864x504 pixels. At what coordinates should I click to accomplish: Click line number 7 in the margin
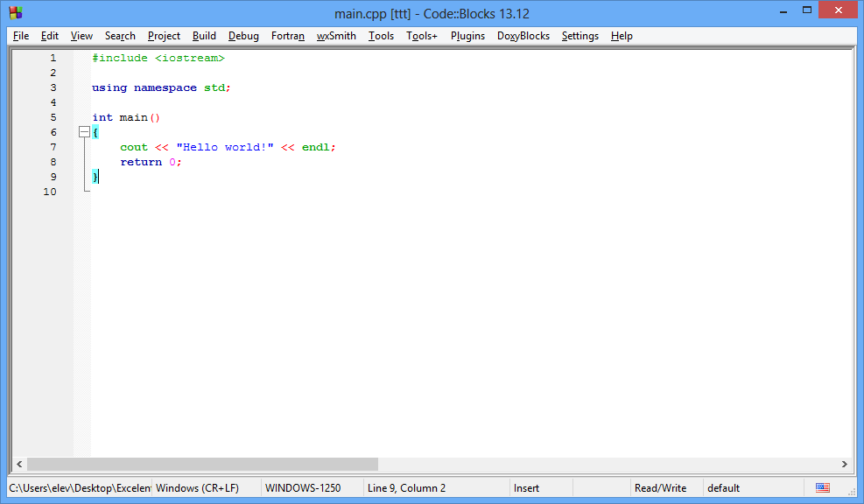click(53, 147)
